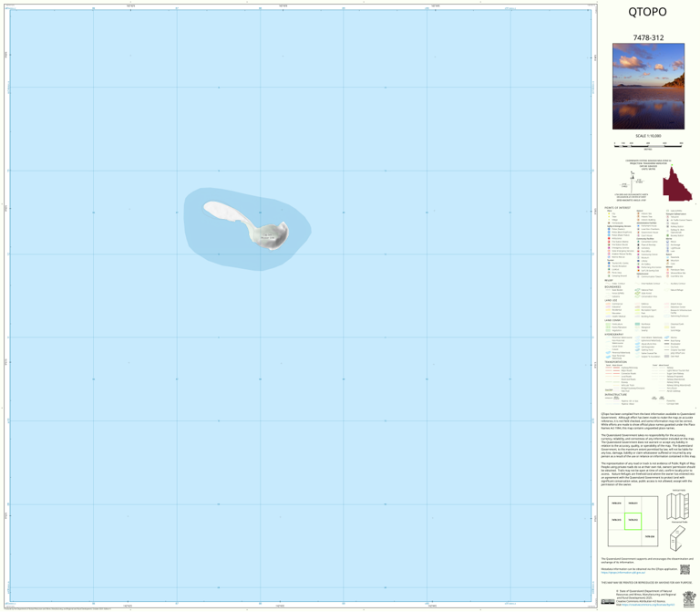Click the green highlighted cell in index grid
The height and width of the screenshot is (612, 700).
(x=633, y=521)
